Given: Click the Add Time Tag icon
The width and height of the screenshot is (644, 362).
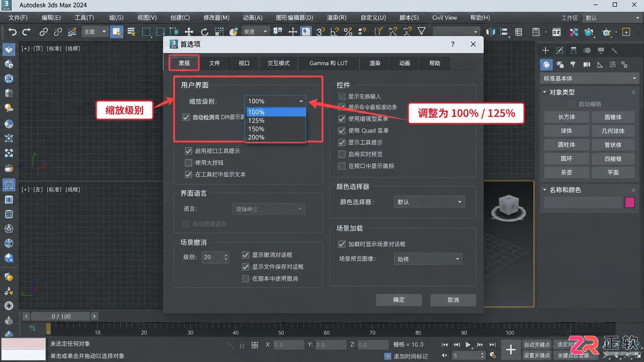Looking at the screenshot, I should click(x=388, y=356).
